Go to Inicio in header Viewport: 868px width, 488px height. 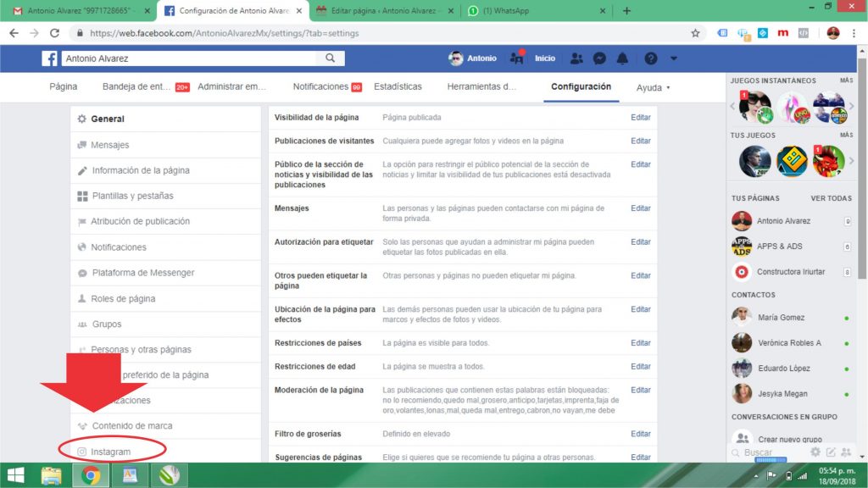[545, 58]
